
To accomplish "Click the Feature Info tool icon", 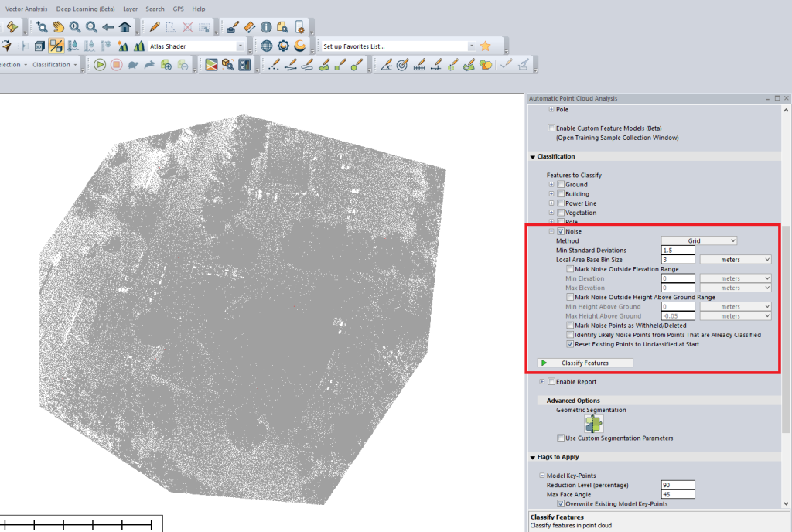I will [x=265, y=26].
